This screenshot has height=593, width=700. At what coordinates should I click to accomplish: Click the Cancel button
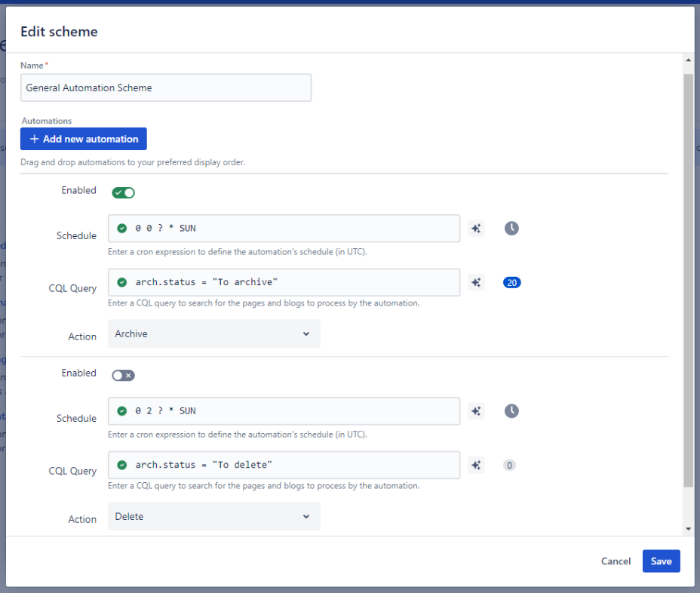tap(616, 561)
